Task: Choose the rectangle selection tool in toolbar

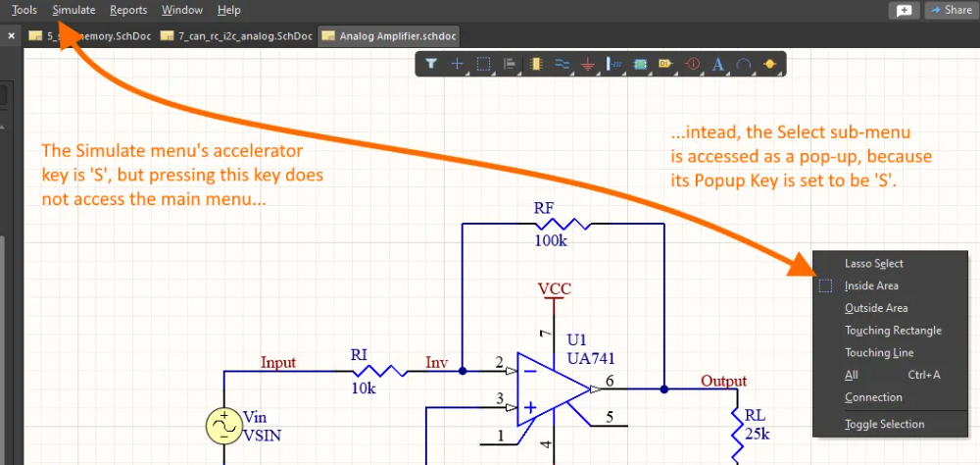Action: (x=483, y=64)
